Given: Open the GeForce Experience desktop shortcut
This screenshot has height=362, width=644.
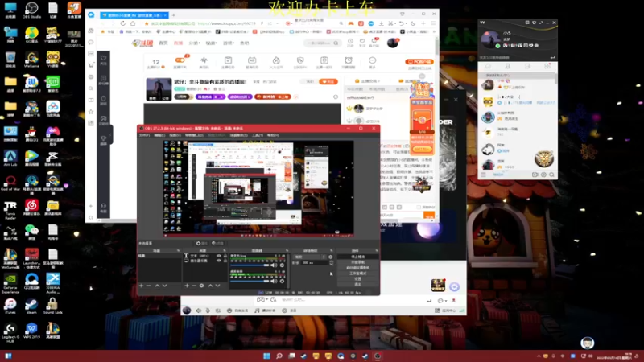Looking at the screenshot, I should [x=10, y=283].
